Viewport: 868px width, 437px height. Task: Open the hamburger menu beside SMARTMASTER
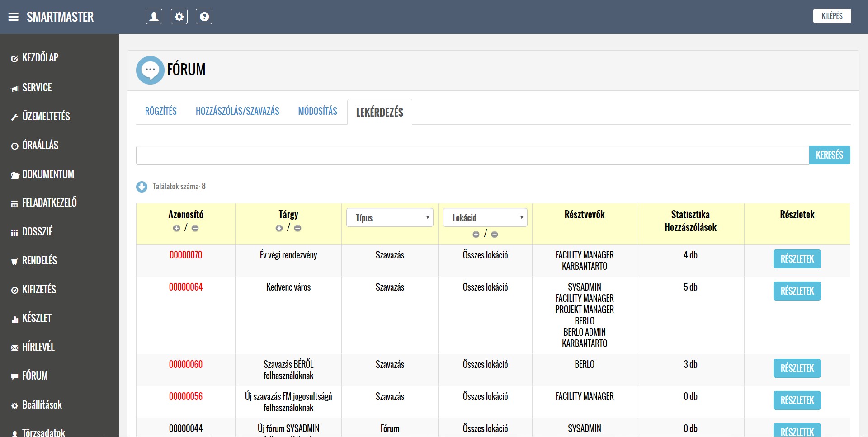(x=14, y=17)
